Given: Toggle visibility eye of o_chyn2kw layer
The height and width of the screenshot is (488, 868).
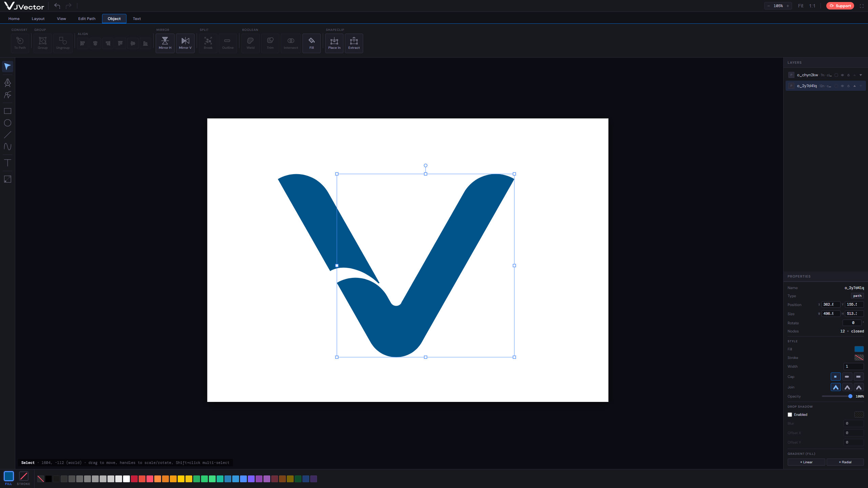Looking at the screenshot, I should (x=842, y=75).
